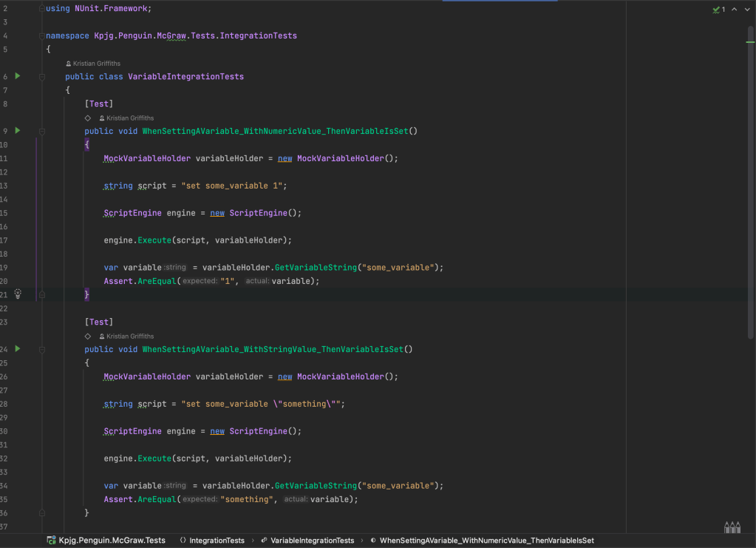Open the lightbulb quick-fix icon on line 21
Image resolution: width=756 pixels, height=548 pixels.
18,294
